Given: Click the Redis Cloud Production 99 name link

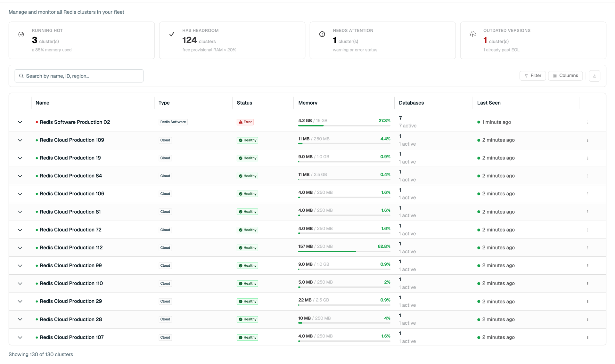Looking at the screenshot, I should click(71, 265).
